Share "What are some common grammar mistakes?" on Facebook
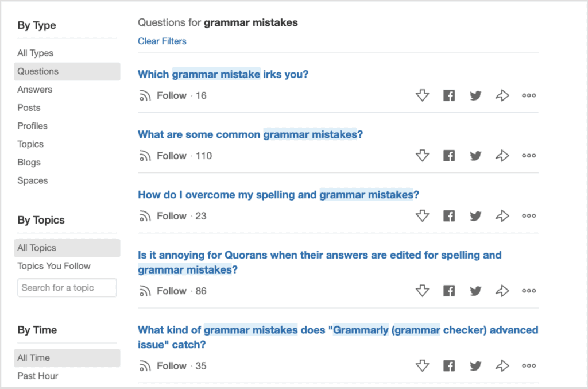The image size is (588, 389). coord(448,155)
